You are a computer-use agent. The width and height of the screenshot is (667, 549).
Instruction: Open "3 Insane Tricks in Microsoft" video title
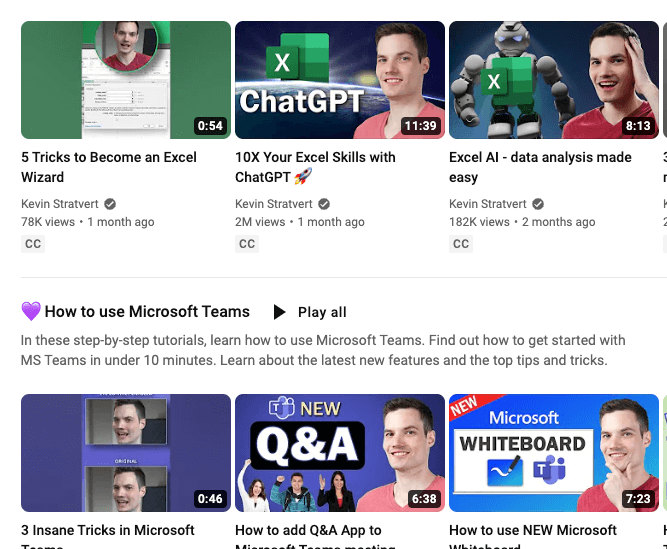pos(108,531)
